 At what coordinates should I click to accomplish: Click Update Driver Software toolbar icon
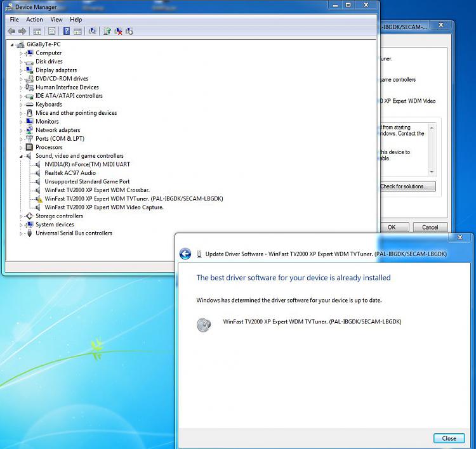click(107, 31)
